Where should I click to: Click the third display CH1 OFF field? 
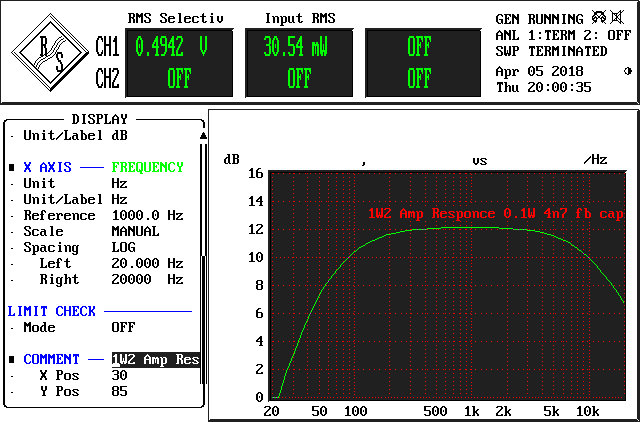point(419,47)
